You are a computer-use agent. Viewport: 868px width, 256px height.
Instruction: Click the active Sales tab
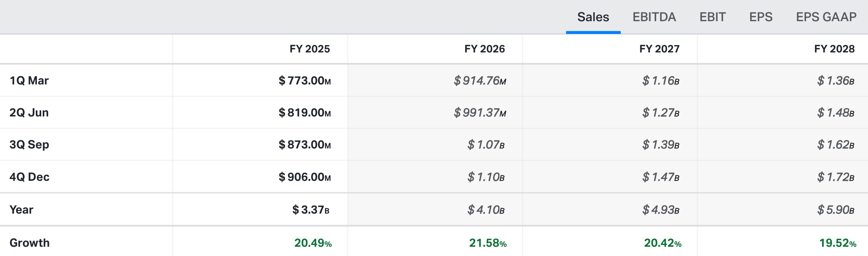tap(593, 17)
